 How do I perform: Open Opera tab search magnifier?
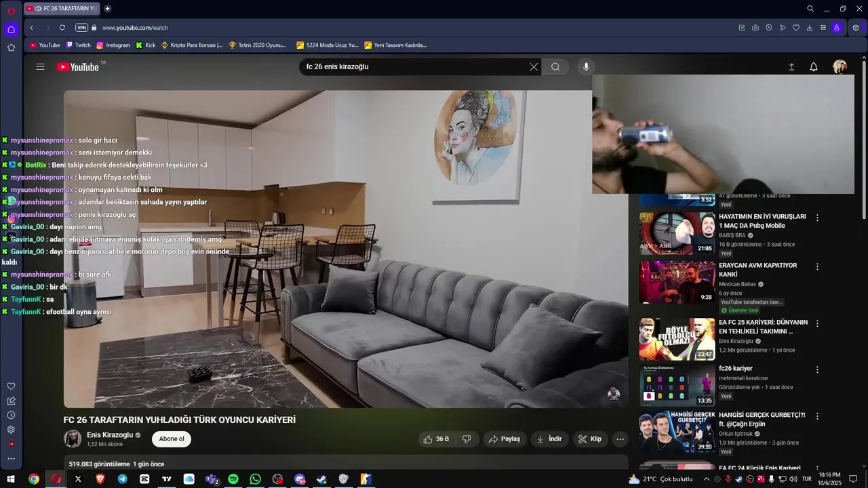coord(810,9)
